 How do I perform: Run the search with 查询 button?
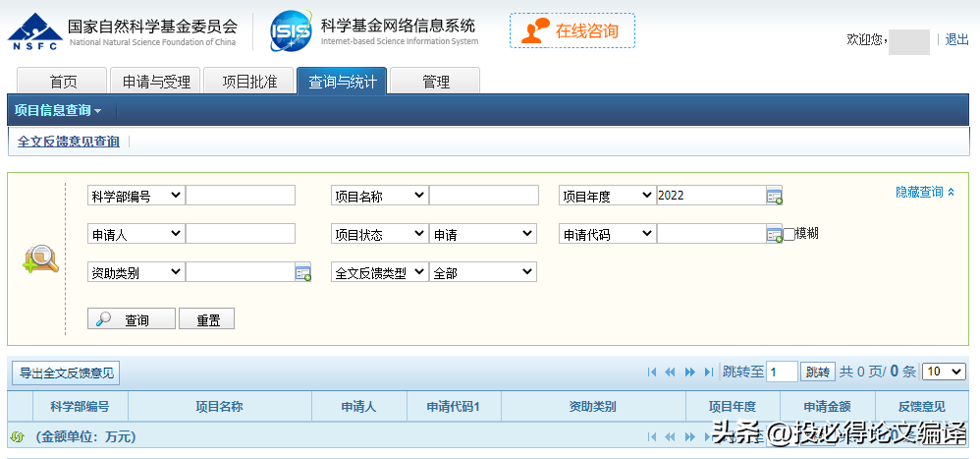point(132,318)
